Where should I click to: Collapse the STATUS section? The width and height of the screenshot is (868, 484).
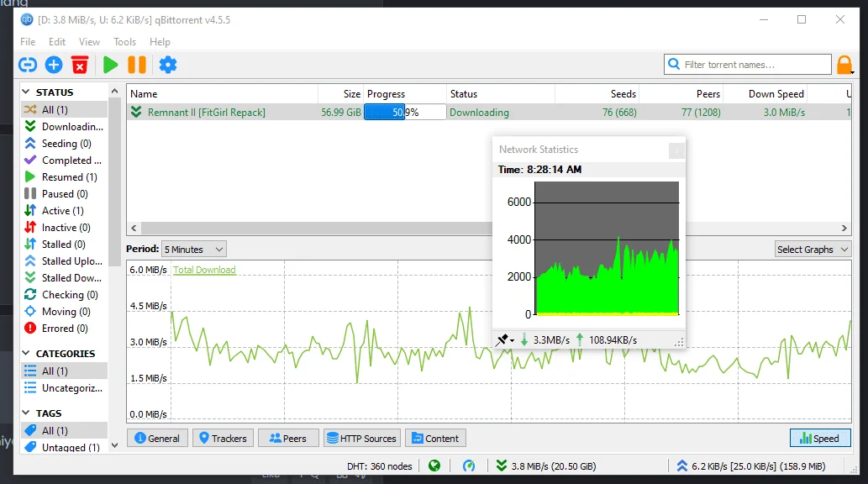[26, 92]
